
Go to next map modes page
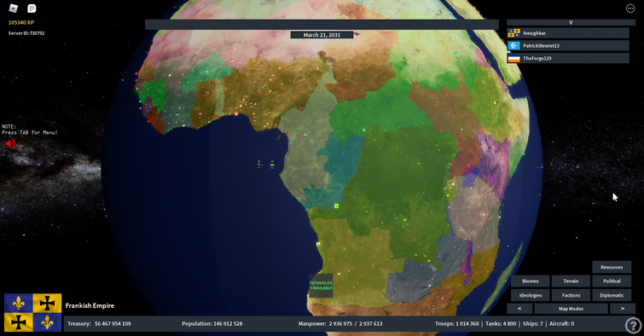click(623, 309)
